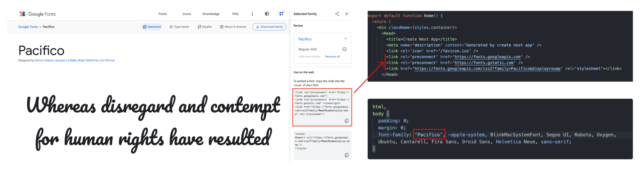Switch to the About & license tab
The image size is (644, 171).
click(x=233, y=27)
